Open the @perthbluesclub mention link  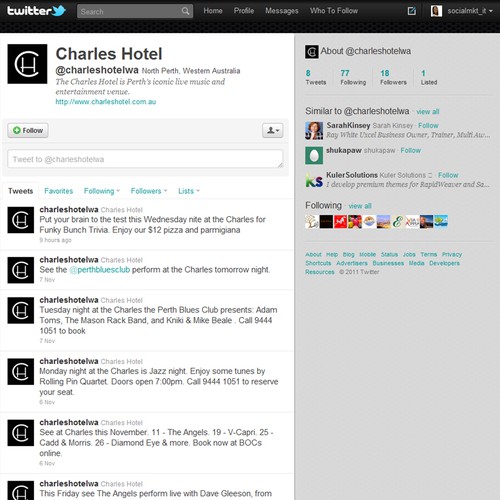(x=100, y=270)
